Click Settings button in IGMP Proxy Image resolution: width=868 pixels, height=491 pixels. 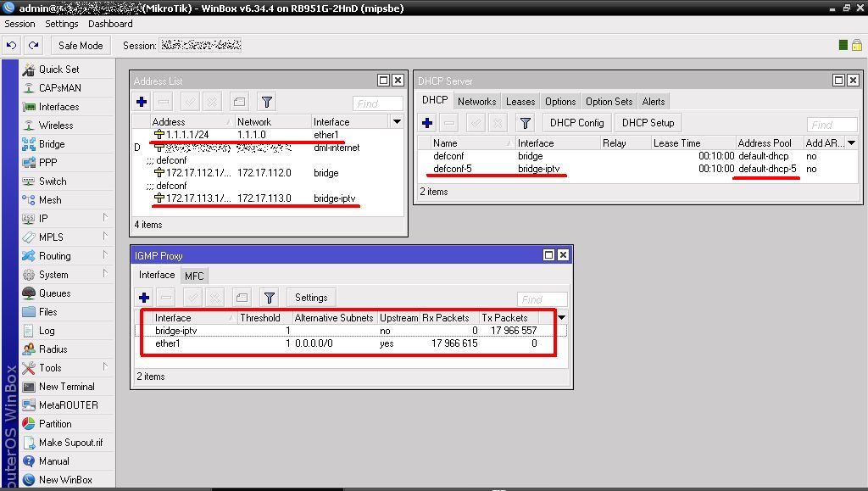311,298
